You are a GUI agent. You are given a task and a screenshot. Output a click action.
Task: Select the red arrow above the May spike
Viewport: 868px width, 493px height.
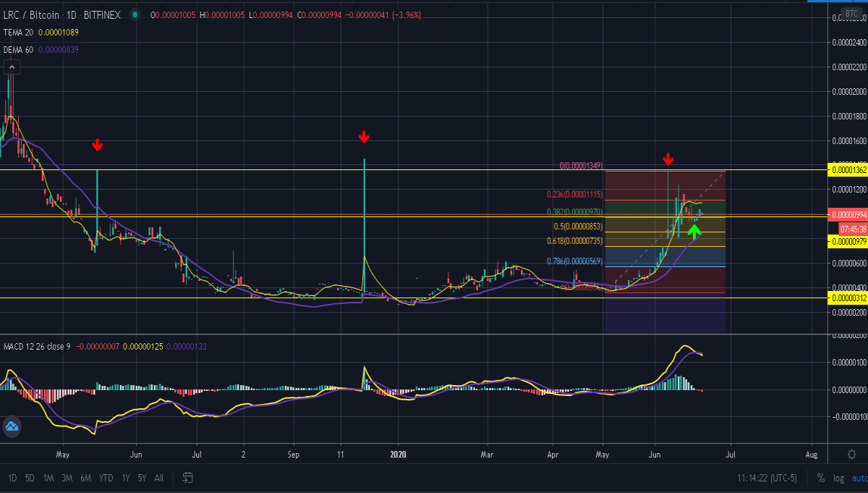click(97, 146)
